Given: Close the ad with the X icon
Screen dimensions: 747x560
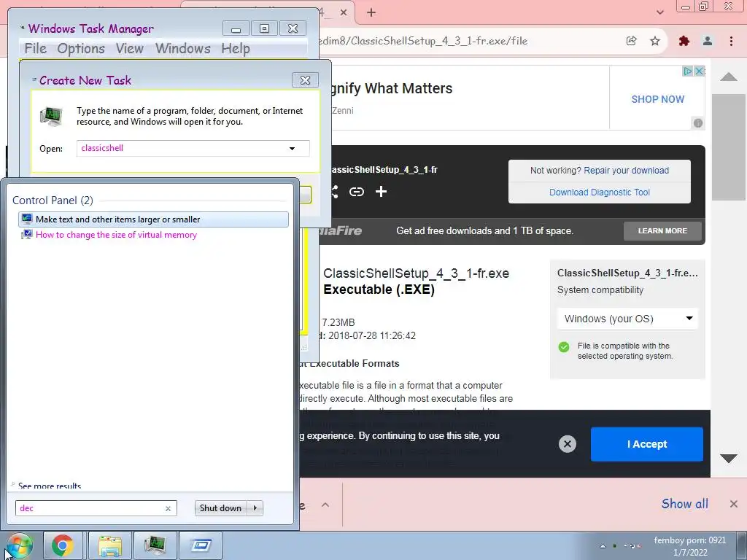Looking at the screenshot, I should [699, 71].
